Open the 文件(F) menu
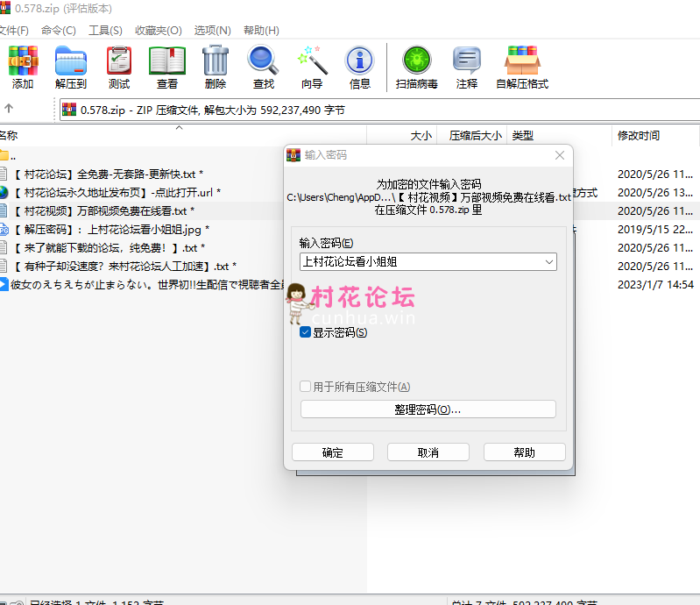700x605 pixels. 14,31
